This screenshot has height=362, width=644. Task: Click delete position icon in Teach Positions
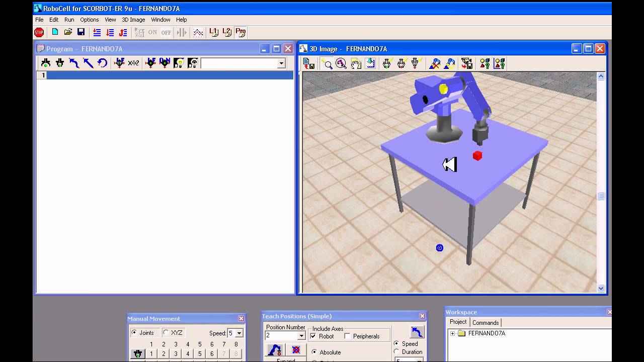[x=296, y=349]
